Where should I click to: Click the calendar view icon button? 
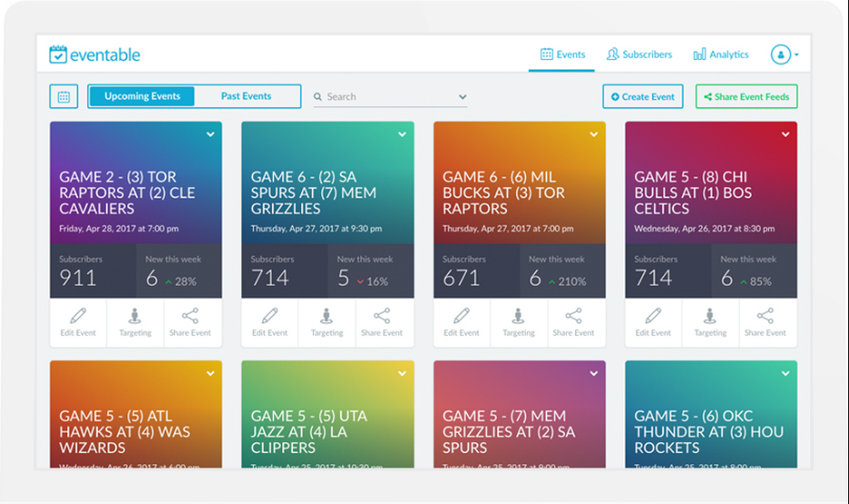pyautogui.click(x=64, y=96)
